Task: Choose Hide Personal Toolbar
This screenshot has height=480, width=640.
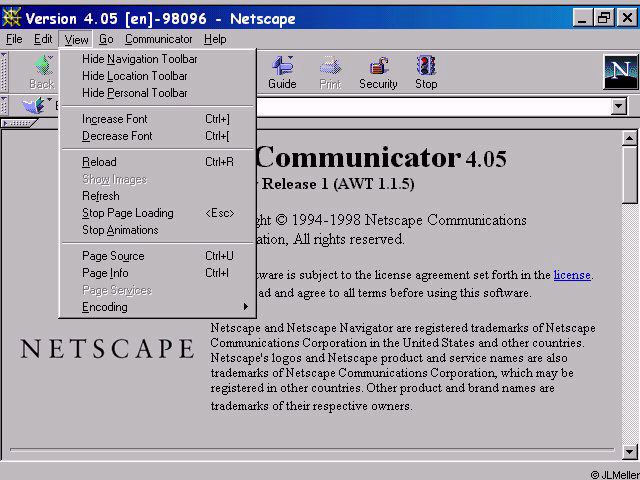Action: [158, 93]
